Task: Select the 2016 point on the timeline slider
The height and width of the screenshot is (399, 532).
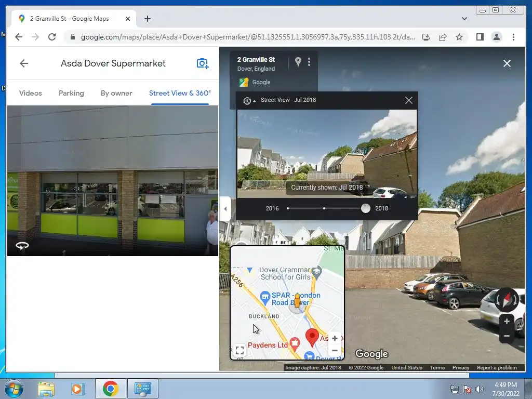Action: pyautogui.click(x=288, y=208)
